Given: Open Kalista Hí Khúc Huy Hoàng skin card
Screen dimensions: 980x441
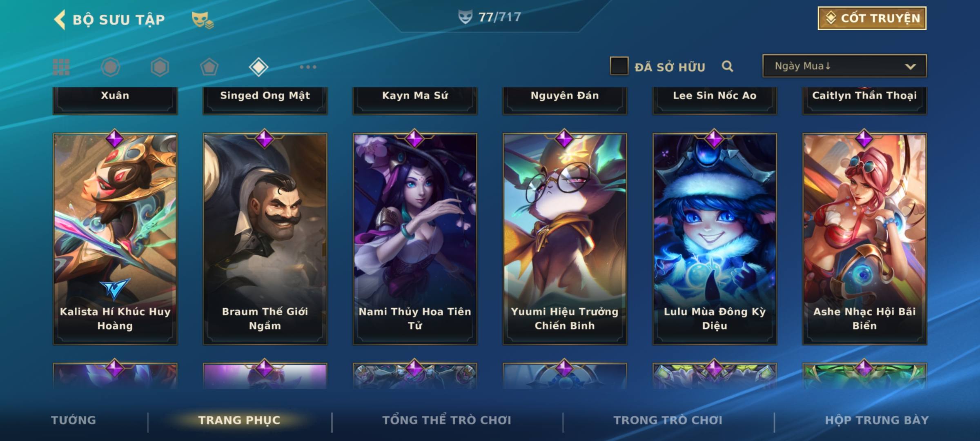Looking at the screenshot, I should click(115, 239).
